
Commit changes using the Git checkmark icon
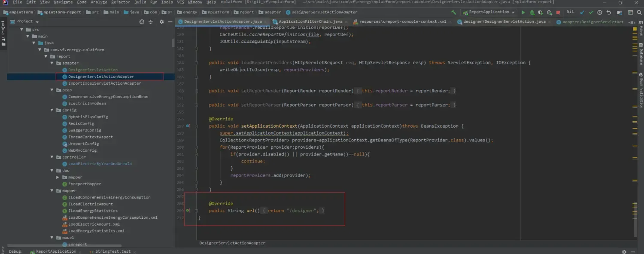click(x=591, y=12)
